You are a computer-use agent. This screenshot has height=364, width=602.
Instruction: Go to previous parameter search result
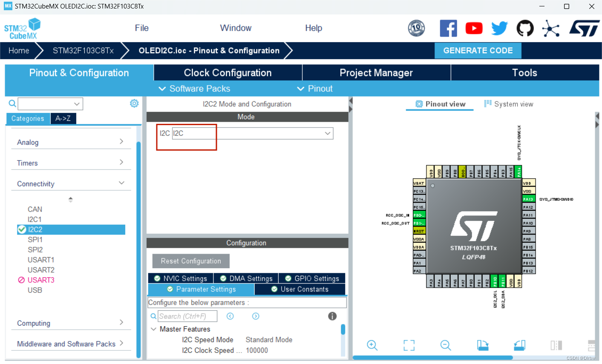(x=230, y=316)
